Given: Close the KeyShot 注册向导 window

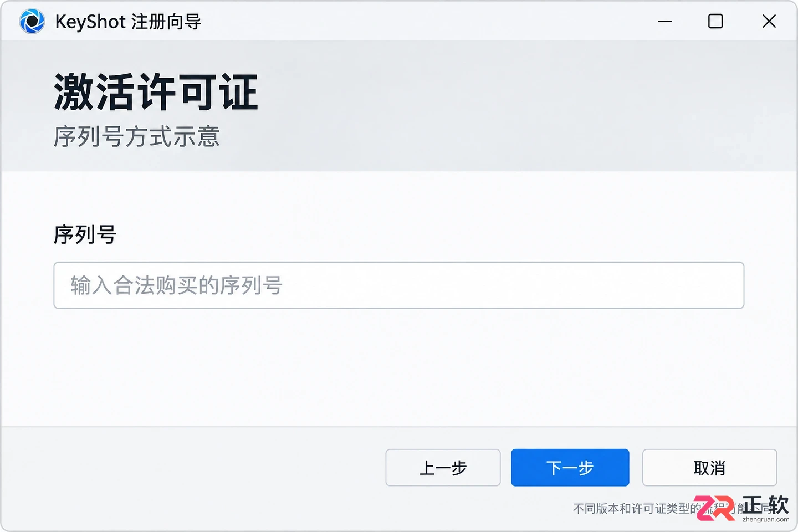Looking at the screenshot, I should point(769,22).
